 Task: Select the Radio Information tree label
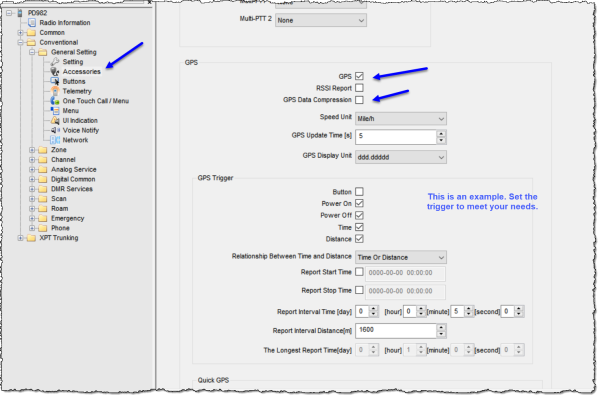(x=65, y=23)
